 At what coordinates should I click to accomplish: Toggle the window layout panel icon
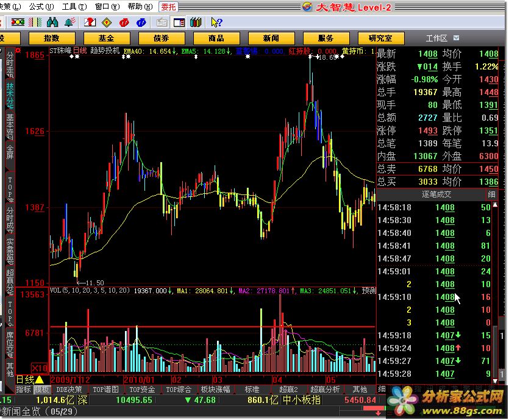[x=179, y=23]
